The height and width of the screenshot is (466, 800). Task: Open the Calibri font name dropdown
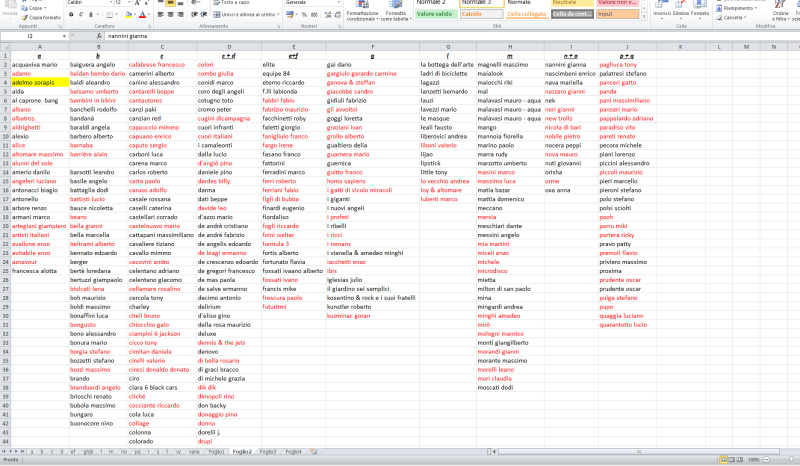pyautogui.click(x=110, y=3)
